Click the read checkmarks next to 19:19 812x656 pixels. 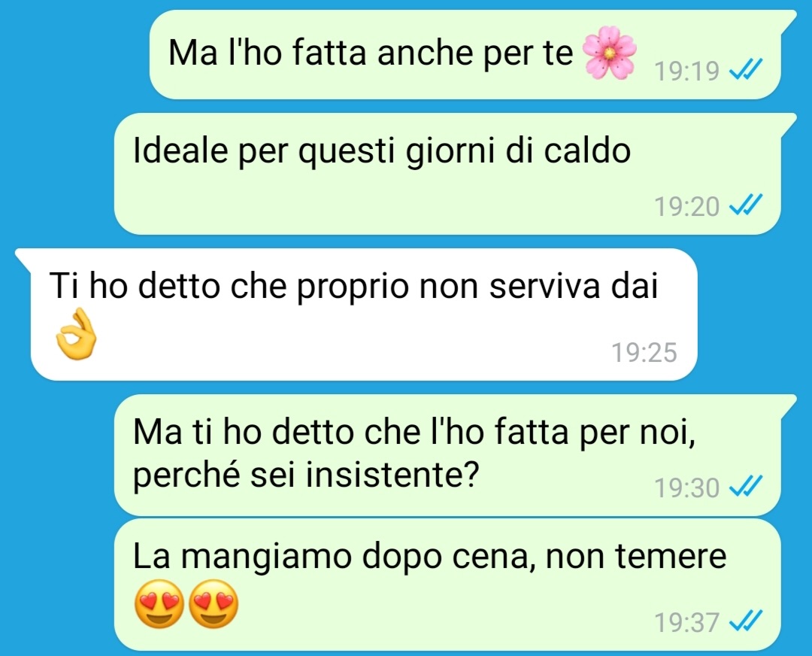(746, 69)
